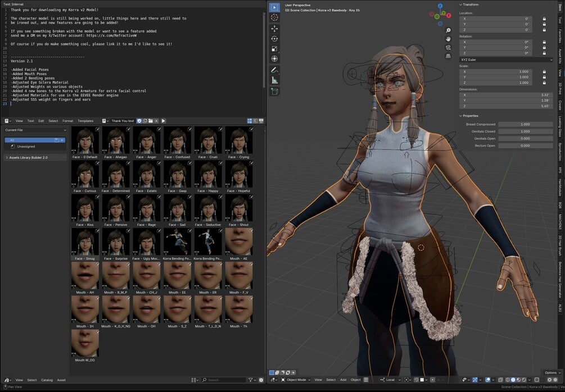The height and width of the screenshot is (392, 565).
Task: Activate the Move tool
Action: [x=274, y=29]
